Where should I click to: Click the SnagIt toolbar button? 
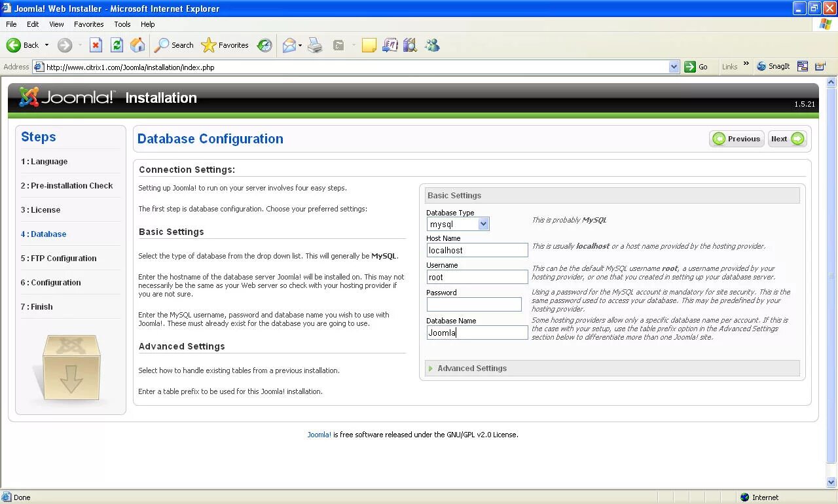coord(773,66)
